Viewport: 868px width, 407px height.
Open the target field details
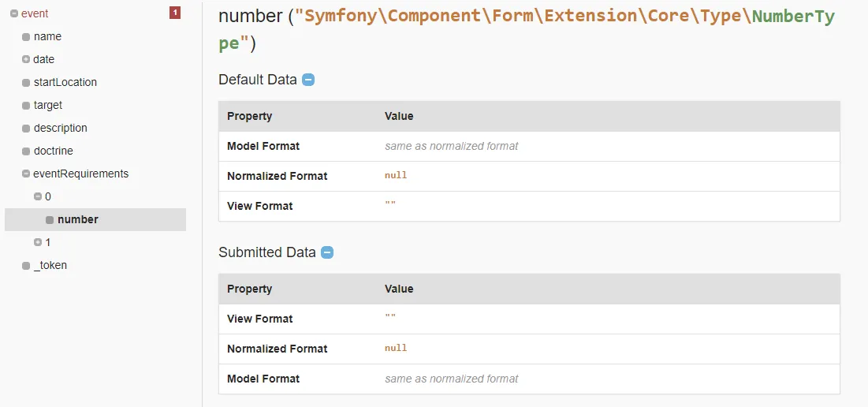(47, 105)
